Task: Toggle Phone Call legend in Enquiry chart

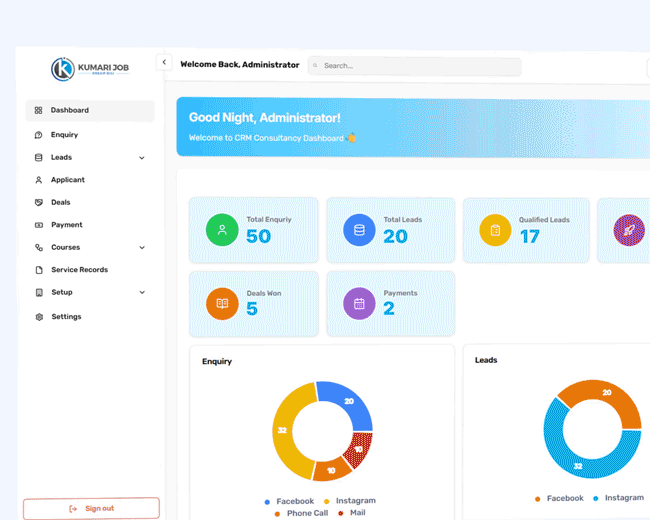Action: pos(304,513)
